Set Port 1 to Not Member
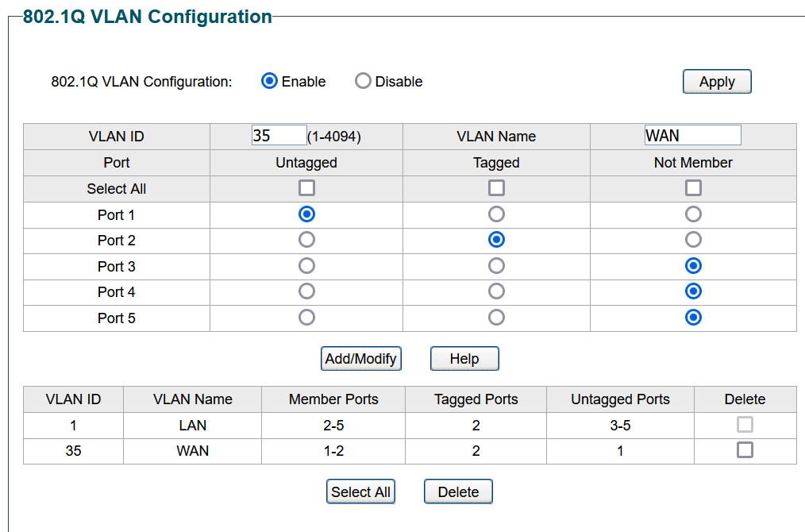 click(x=693, y=214)
